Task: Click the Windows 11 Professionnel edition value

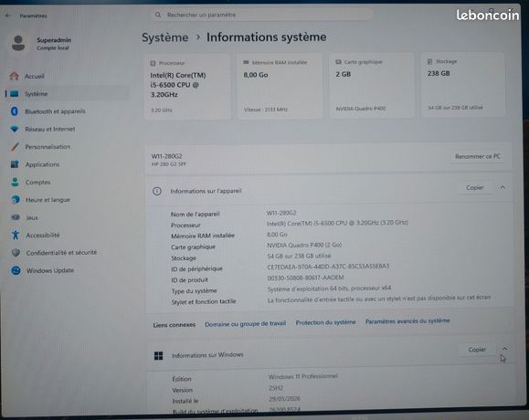Action: click(x=303, y=376)
